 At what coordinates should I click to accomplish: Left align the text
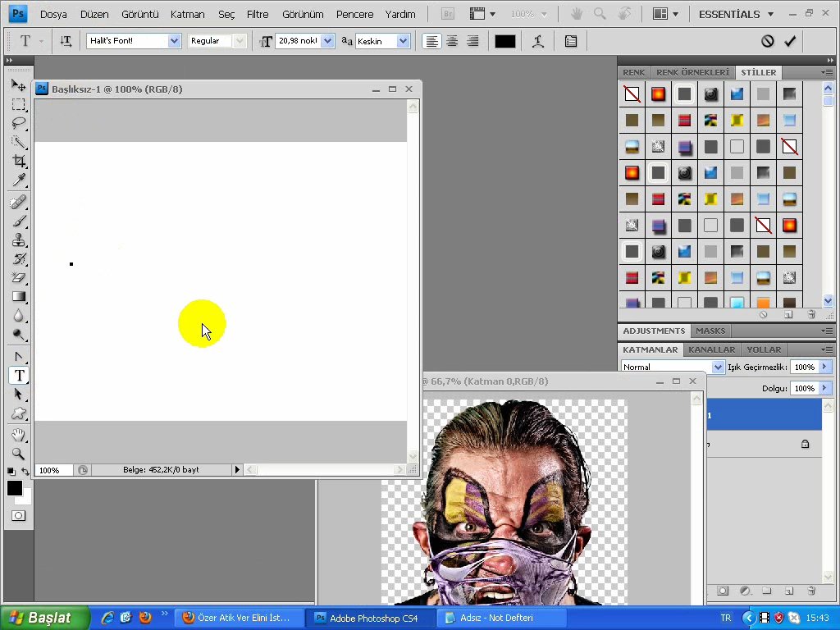(431, 41)
